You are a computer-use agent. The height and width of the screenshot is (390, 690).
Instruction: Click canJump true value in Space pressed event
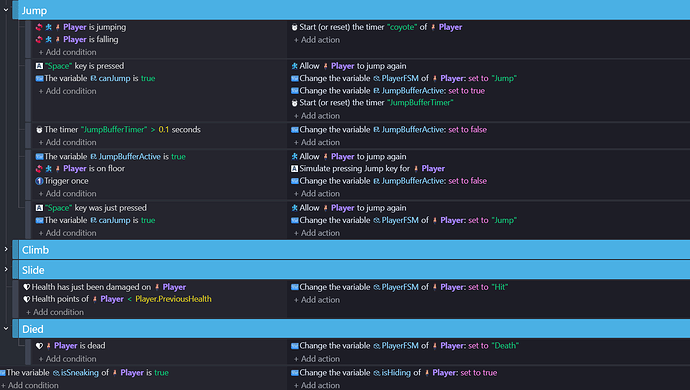[148, 78]
